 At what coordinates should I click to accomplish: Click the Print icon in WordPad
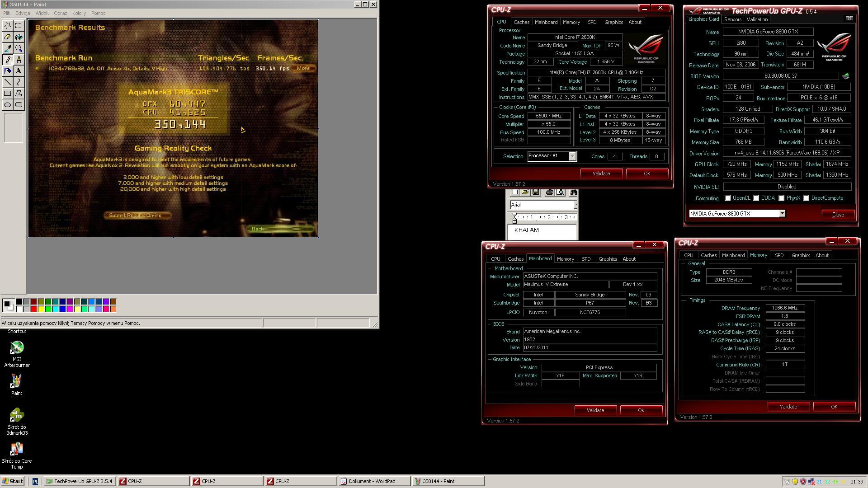click(549, 192)
